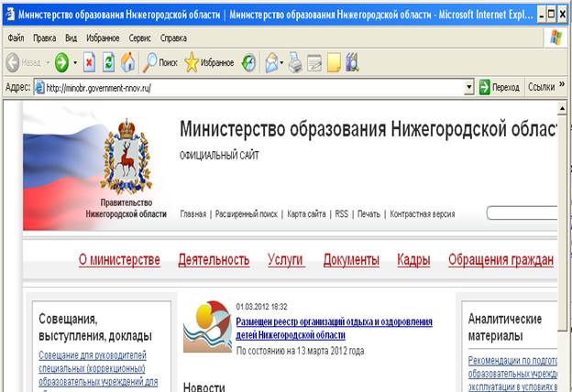Image resolution: width=572 pixels, height=392 pixels.
Task: Open the Поиск search toolbar button
Action: 160,62
